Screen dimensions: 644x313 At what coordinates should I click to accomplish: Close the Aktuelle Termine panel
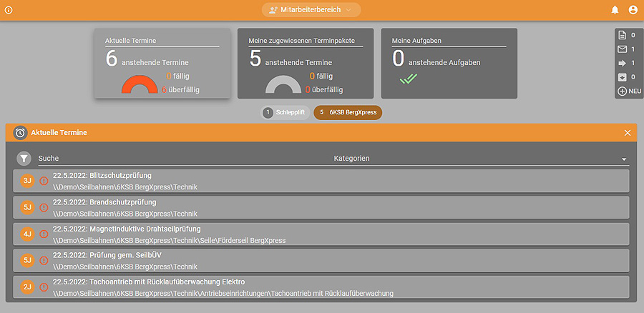coord(628,133)
